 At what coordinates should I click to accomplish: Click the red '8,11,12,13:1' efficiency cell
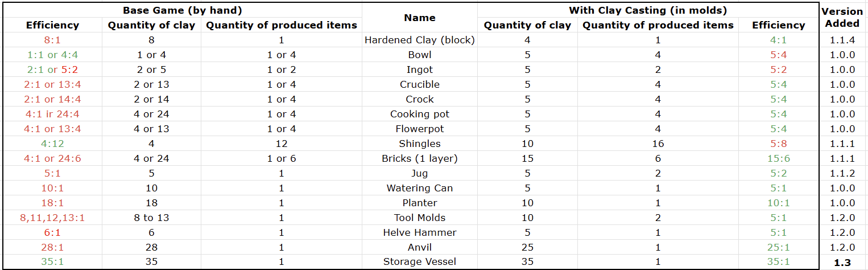pos(52,218)
